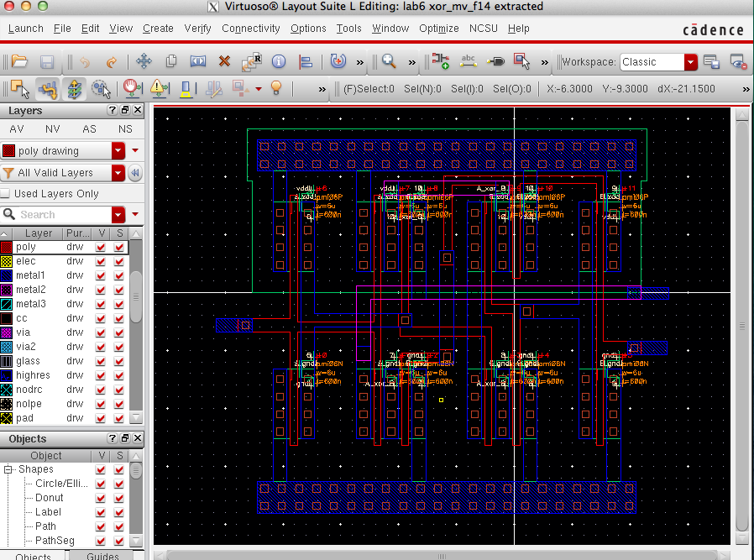The image size is (754, 560).
Task: Delete the selected object with the red X
Action: click(224, 60)
